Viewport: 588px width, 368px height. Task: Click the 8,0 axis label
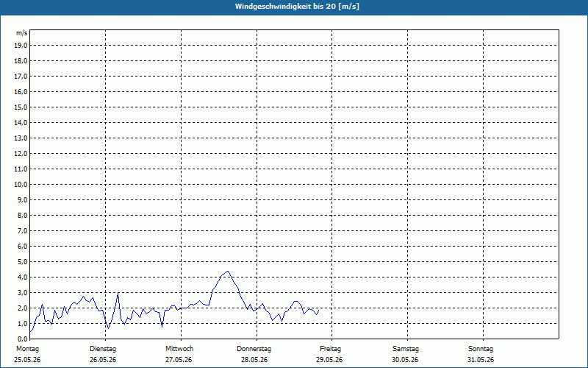[22, 215]
